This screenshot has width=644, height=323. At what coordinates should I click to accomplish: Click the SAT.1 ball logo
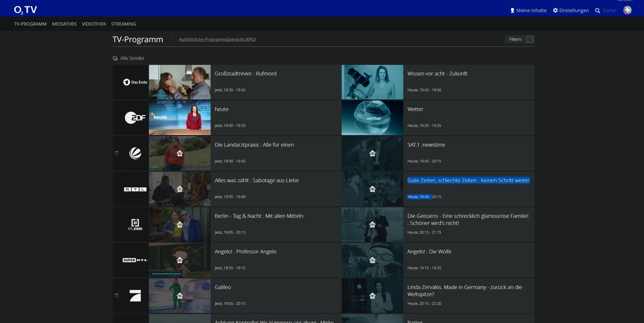pos(135,153)
